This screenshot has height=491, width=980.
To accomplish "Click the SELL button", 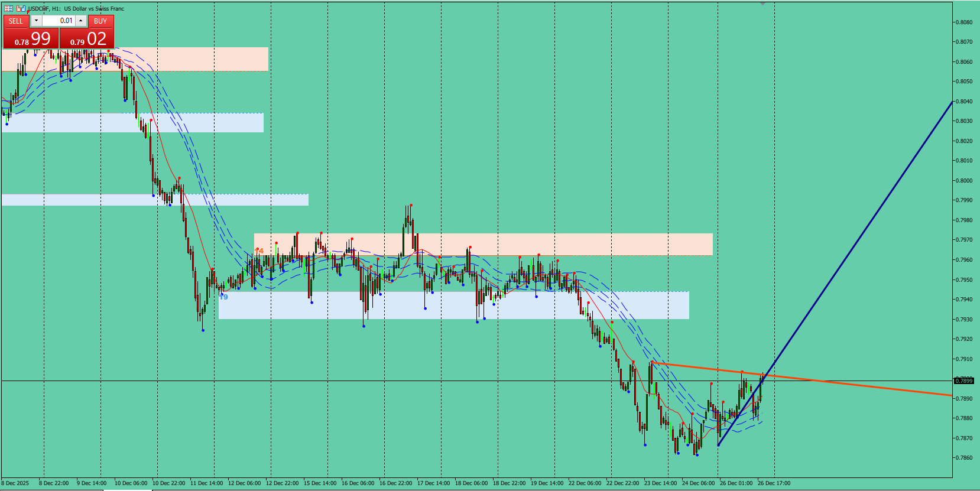I will pyautogui.click(x=16, y=21).
